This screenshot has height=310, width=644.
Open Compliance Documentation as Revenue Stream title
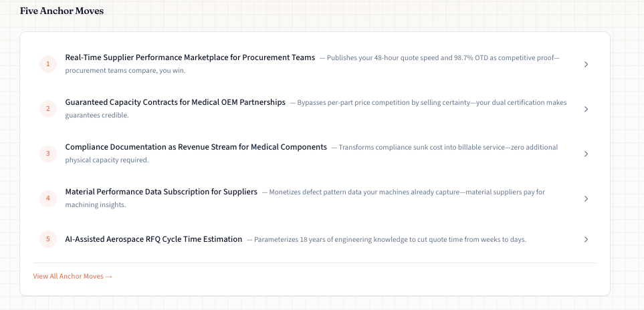[196, 147]
